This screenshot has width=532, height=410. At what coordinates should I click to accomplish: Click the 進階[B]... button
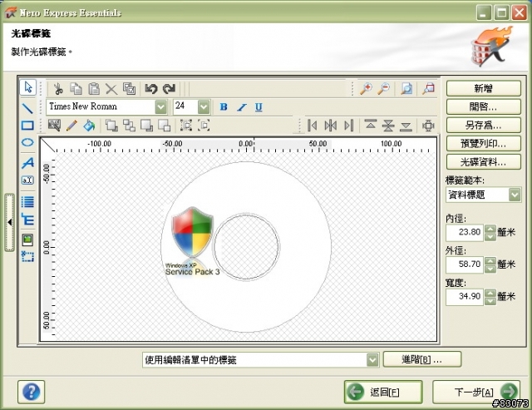coord(422,359)
